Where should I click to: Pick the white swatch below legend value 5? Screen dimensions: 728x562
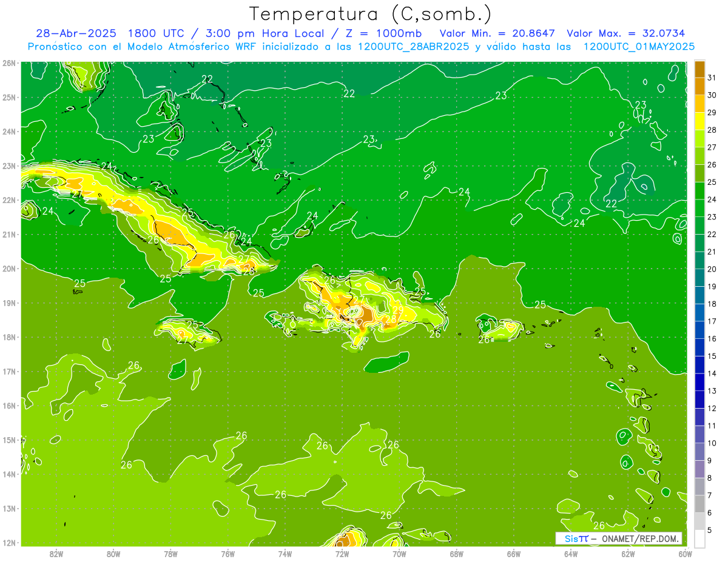699,538
